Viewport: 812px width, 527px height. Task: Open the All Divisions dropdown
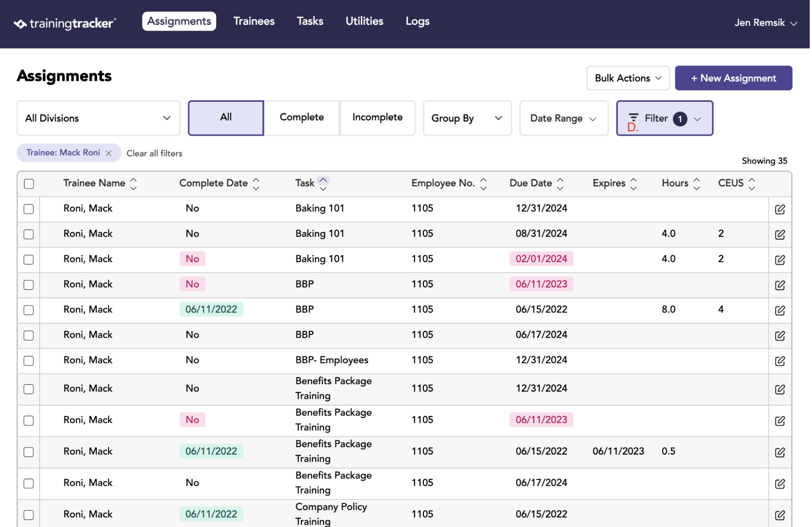[98, 118]
